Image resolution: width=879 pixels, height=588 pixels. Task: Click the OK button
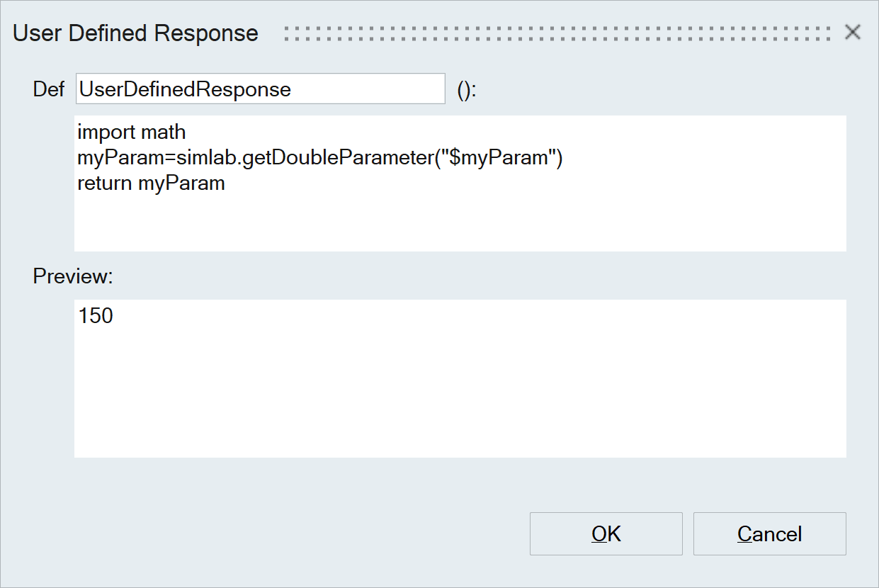click(606, 533)
